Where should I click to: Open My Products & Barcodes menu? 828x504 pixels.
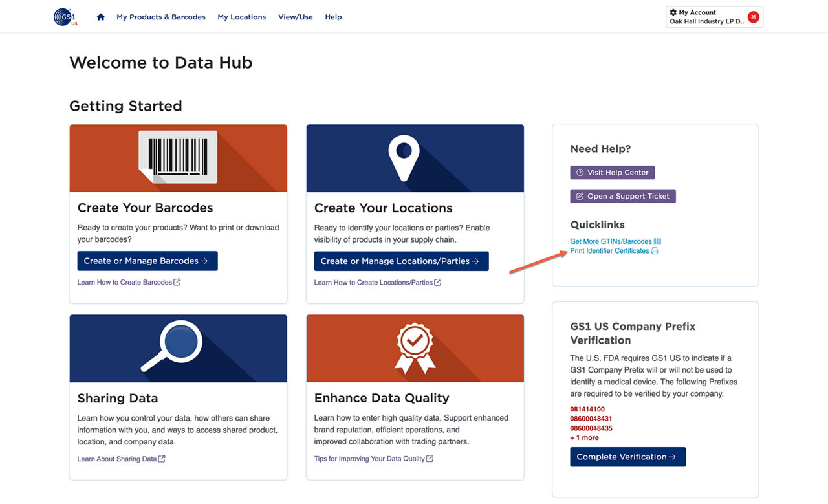(x=161, y=17)
